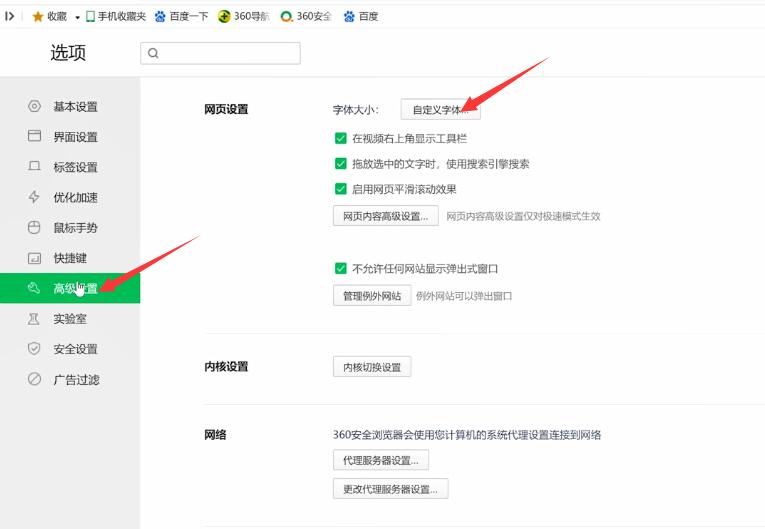Click the 网页内容高级设置仅对极速模式生效 note
Image resolution: width=765 pixels, height=529 pixels.
click(523, 216)
